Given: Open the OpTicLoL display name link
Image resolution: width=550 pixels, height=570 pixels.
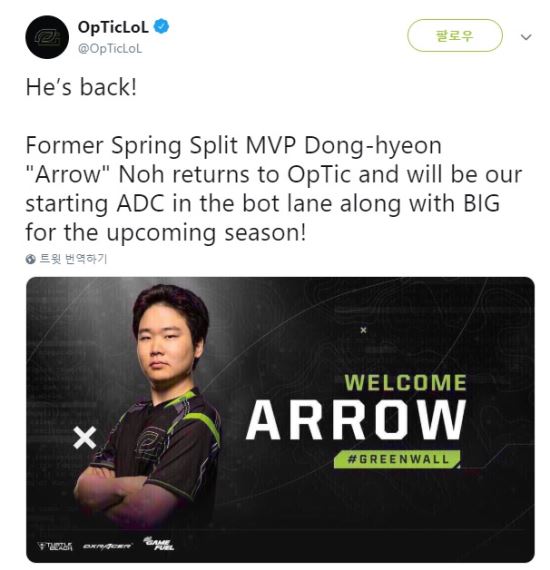Looking at the screenshot, I should point(113,27).
